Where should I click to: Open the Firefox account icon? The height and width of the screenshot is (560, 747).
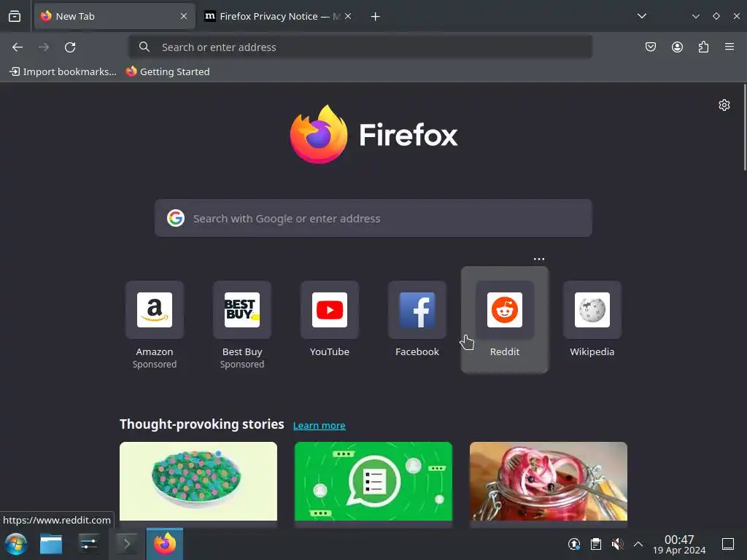(677, 47)
